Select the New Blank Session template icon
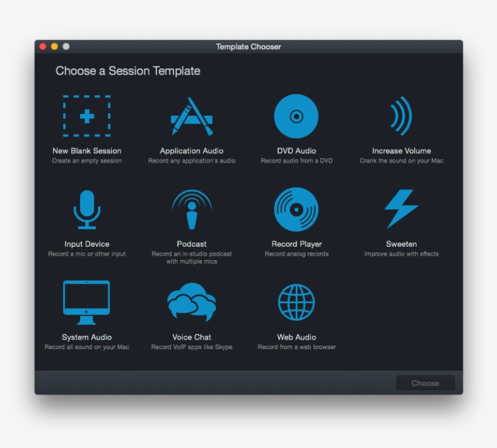 (x=87, y=115)
